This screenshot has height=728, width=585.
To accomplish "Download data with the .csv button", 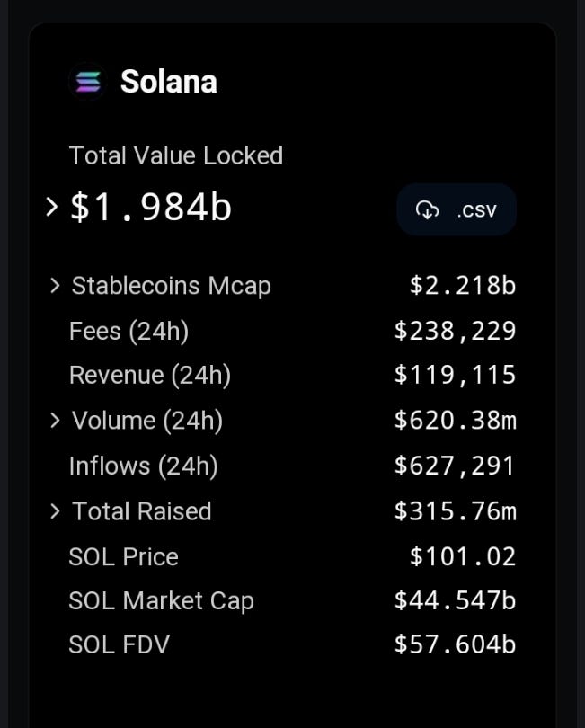I will click(x=456, y=210).
